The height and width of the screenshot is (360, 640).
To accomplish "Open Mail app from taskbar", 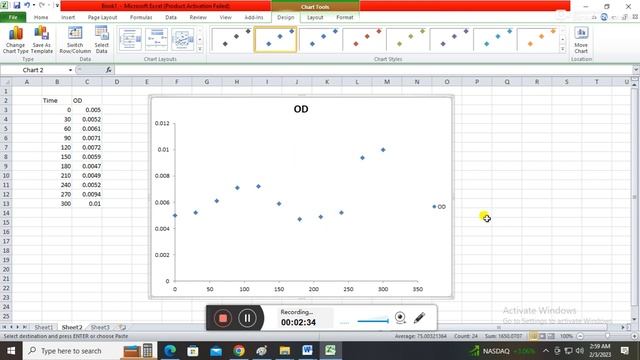I will point(216,351).
